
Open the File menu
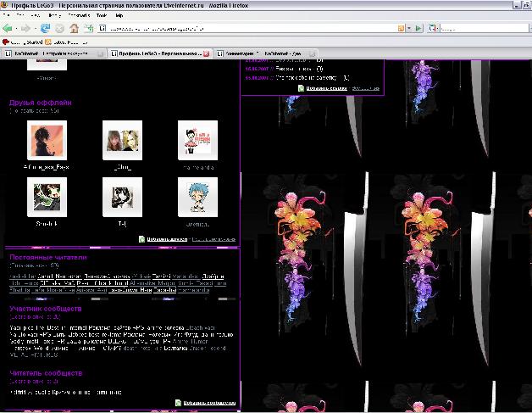coord(6,15)
